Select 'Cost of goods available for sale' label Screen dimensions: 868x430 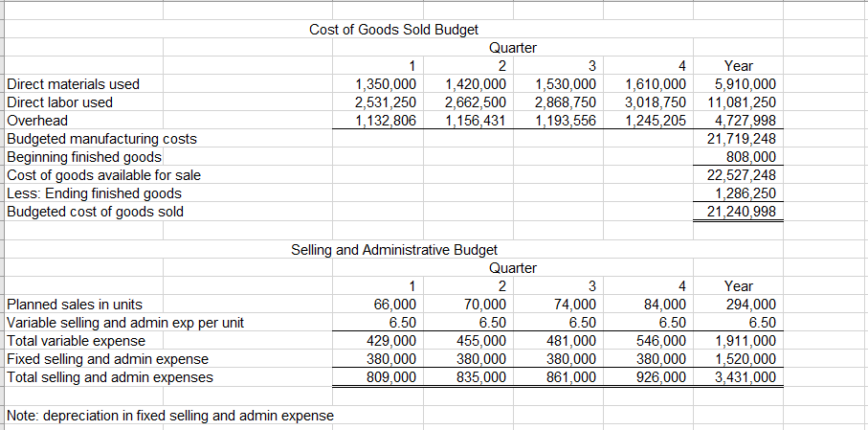click(x=104, y=175)
